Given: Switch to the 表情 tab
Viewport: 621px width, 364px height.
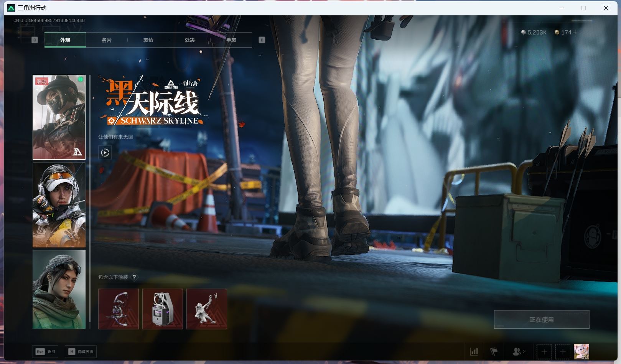Looking at the screenshot, I should 148,40.
